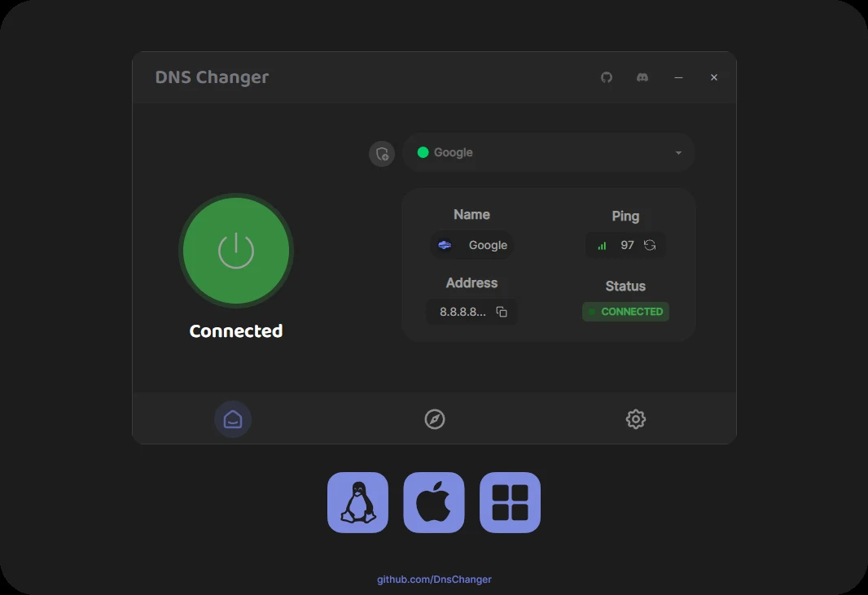Screen dimensions: 868x595
Task: Select the Windows download icon
Action: click(x=510, y=502)
